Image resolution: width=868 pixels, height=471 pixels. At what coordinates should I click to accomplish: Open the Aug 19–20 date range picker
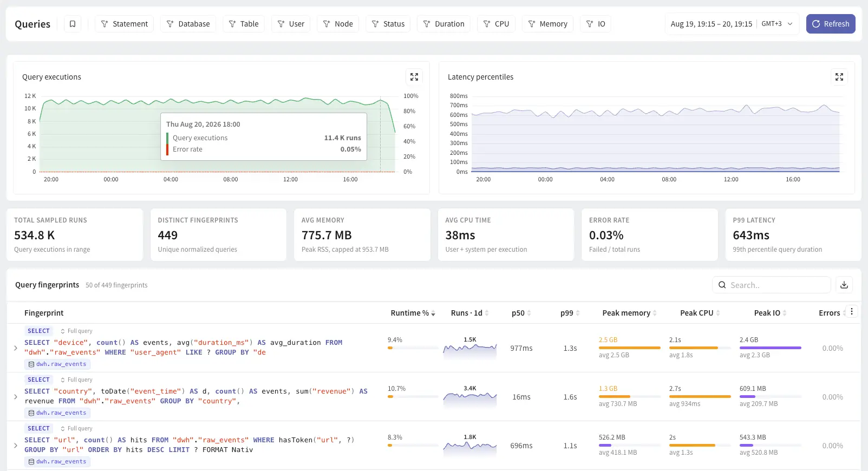pos(732,24)
